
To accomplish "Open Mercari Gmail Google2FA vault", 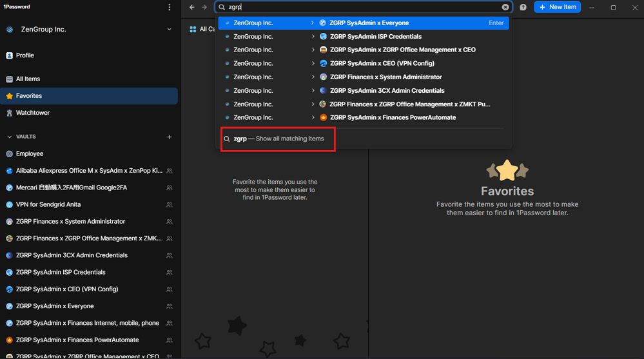I will pyautogui.click(x=89, y=188).
